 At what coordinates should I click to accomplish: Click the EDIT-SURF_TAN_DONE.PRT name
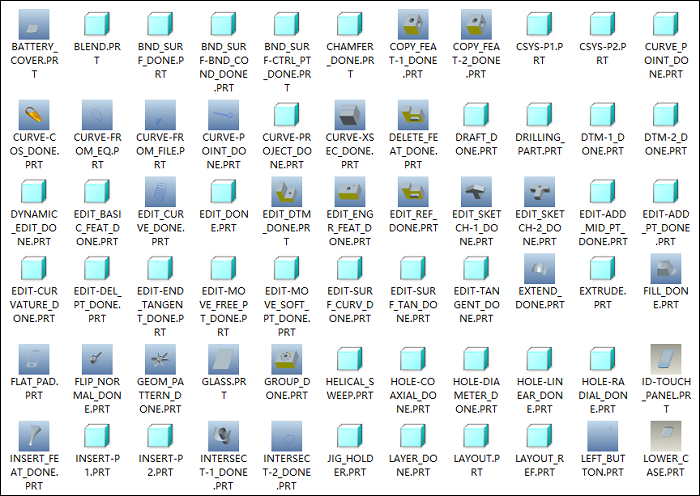coord(413,304)
